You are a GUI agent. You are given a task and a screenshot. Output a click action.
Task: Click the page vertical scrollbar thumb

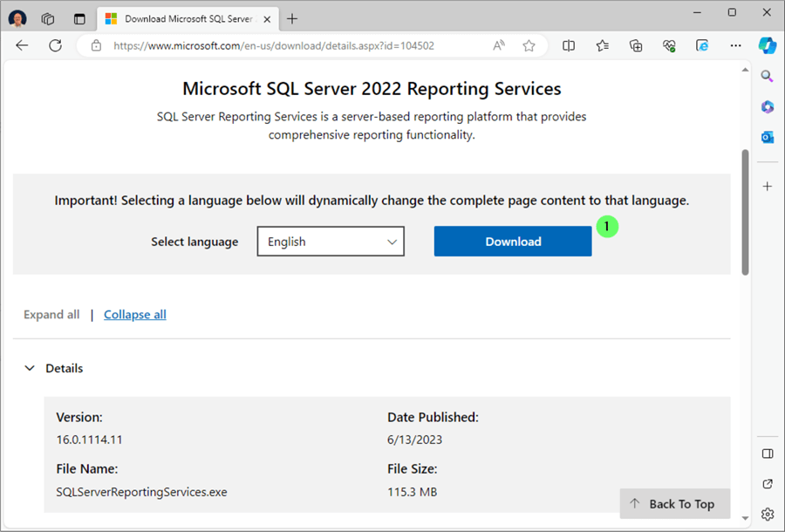coord(744,209)
